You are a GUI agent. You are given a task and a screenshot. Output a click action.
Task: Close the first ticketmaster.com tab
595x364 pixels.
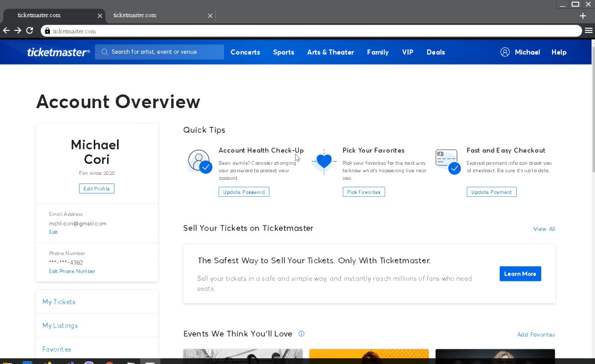click(x=100, y=16)
